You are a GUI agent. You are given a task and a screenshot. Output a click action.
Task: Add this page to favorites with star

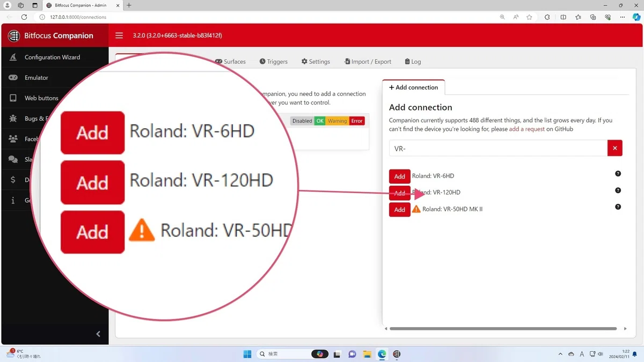pos(529,17)
